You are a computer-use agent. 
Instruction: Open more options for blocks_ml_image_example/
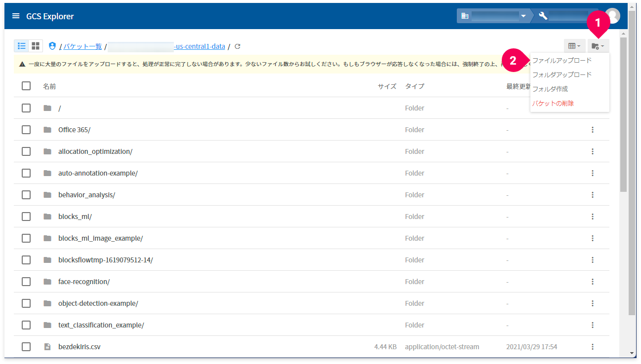tap(593, 238)
